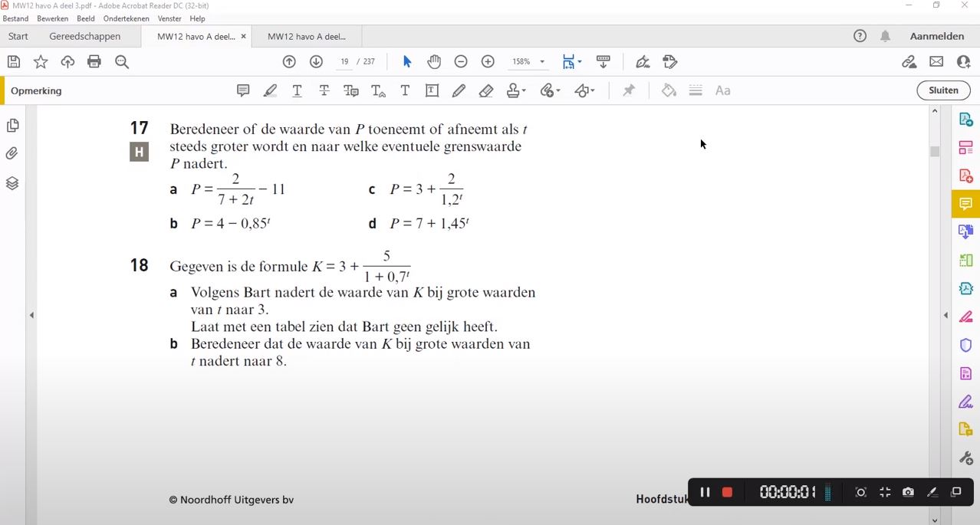980x525 pixels.
Task: Take a screenshot with recorder camera icon
Action: (x=908, y=492)
